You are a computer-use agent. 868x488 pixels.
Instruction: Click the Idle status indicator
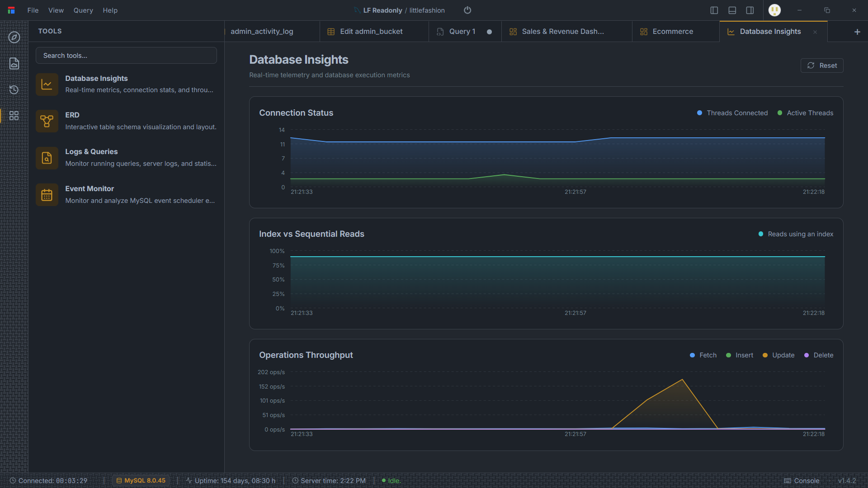click(x=392, y=481)
